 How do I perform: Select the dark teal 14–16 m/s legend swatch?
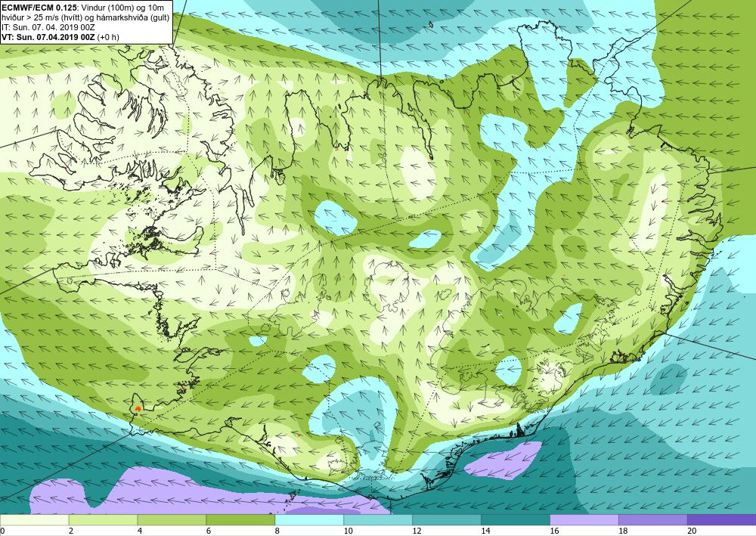(516, 520)
